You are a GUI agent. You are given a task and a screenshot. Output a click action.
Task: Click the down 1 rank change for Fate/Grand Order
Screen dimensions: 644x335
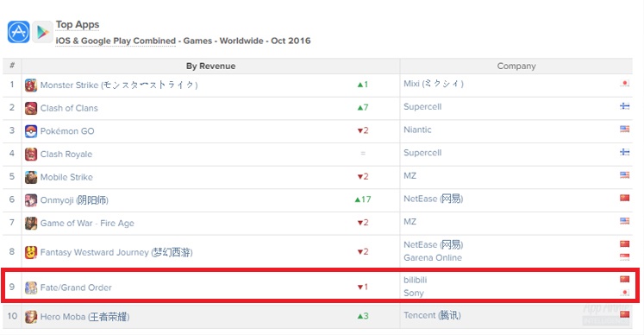tap(363, 287)
